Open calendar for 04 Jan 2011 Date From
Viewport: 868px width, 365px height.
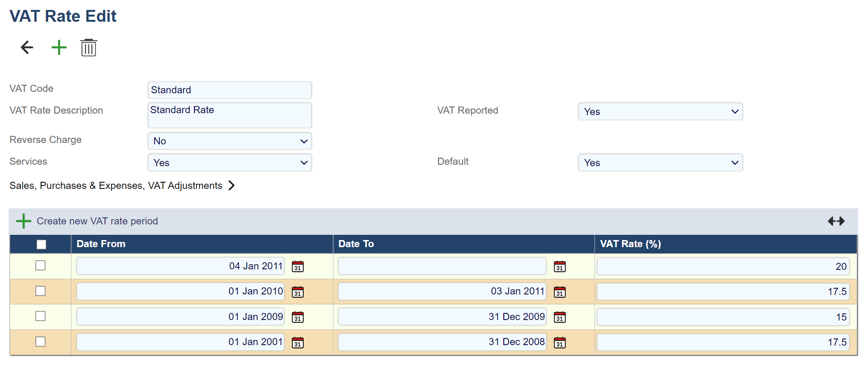click(298, 267)
